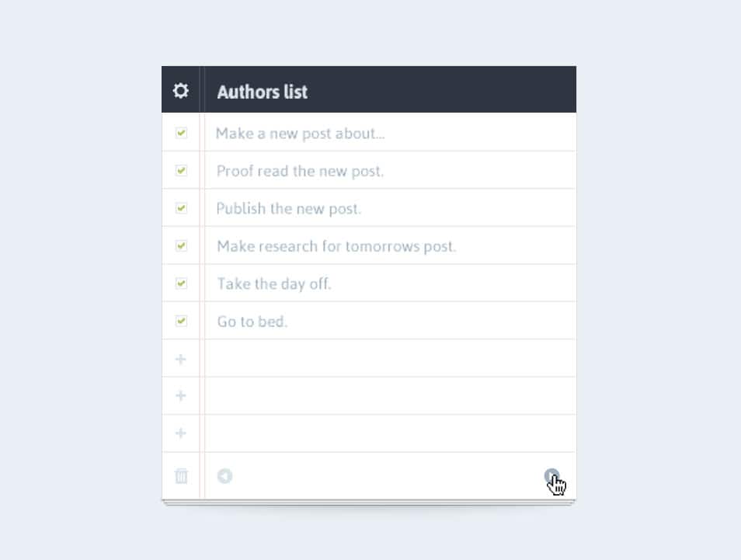Screen dimensions: 741x560
Task: Click the gear icon in the dark header
Action: [x=180, y=90]
